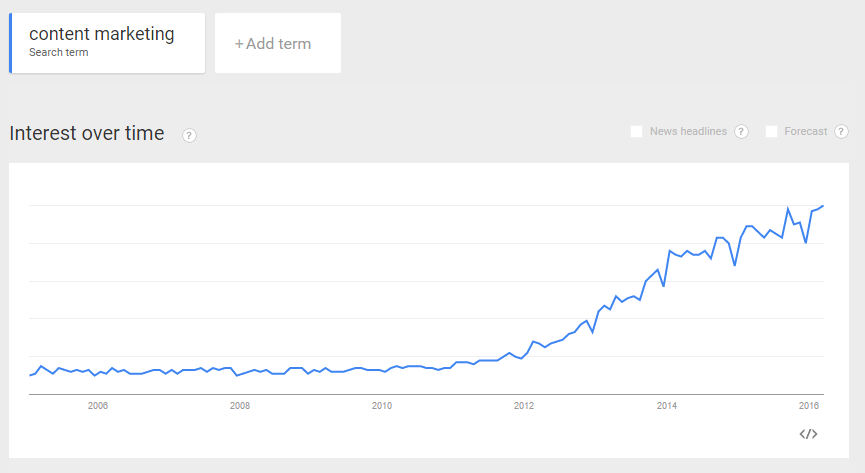Click the Forecast label text

coord(806,131)
